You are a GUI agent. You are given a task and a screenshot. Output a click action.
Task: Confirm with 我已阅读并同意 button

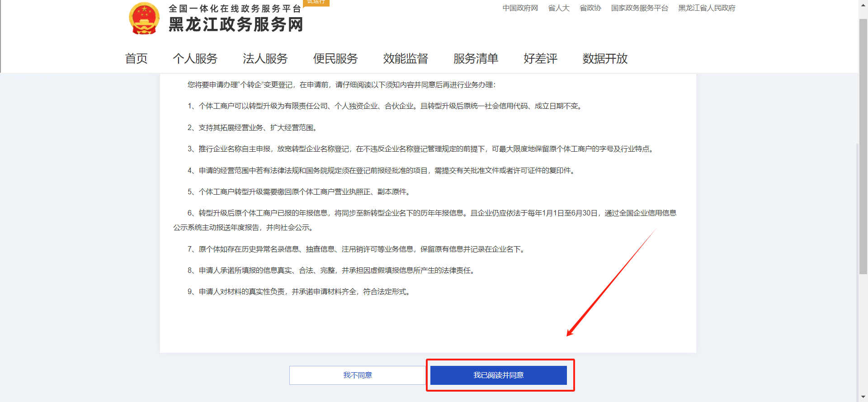498,375
